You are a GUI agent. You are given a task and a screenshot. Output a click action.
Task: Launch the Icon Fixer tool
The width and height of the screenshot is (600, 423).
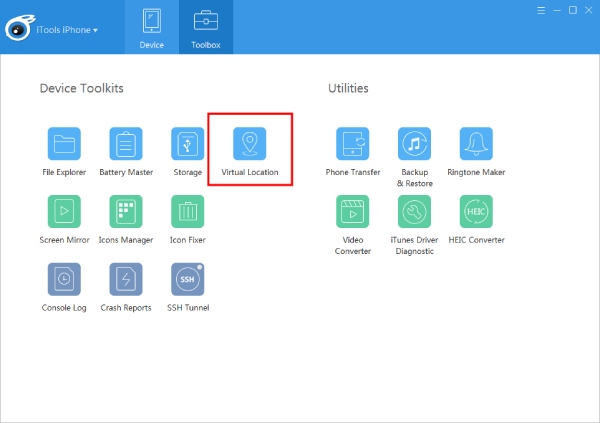(187, 212)
